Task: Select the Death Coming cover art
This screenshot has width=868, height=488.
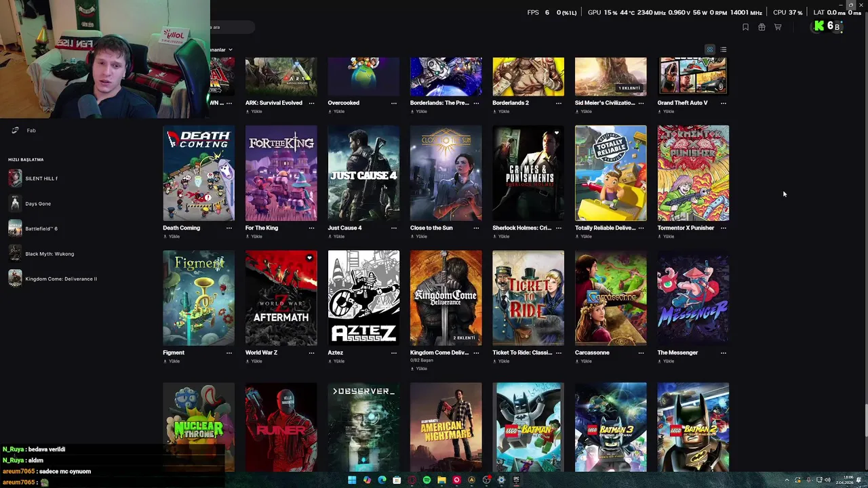Action: click(199, 173)
